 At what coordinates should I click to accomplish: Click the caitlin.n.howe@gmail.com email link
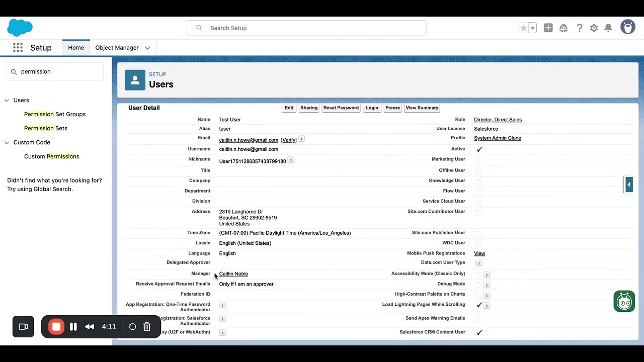point(249,140)
